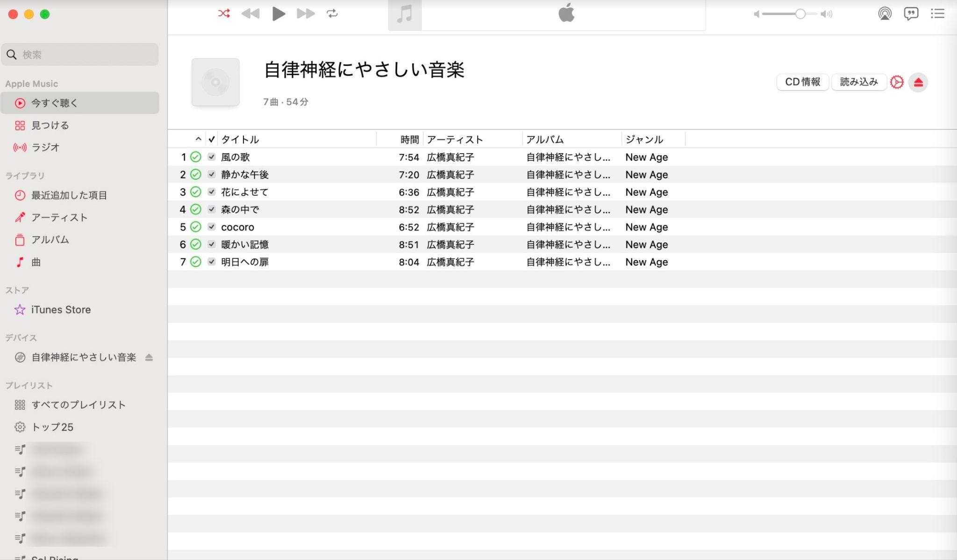
Task: Click the 8:52 duration of 森の中で
Action: 409,210
